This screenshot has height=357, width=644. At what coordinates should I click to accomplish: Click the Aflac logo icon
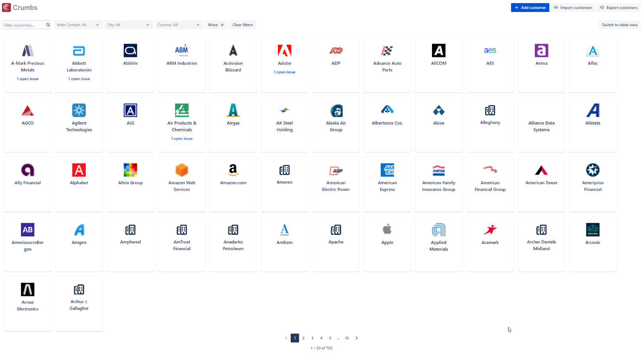coord(593,51)
